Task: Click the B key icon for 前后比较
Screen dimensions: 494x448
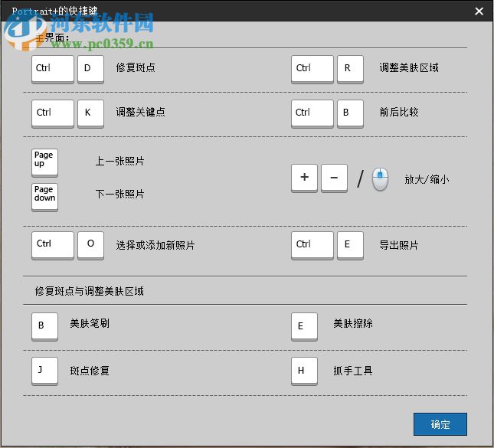Action: click(350, 114)
